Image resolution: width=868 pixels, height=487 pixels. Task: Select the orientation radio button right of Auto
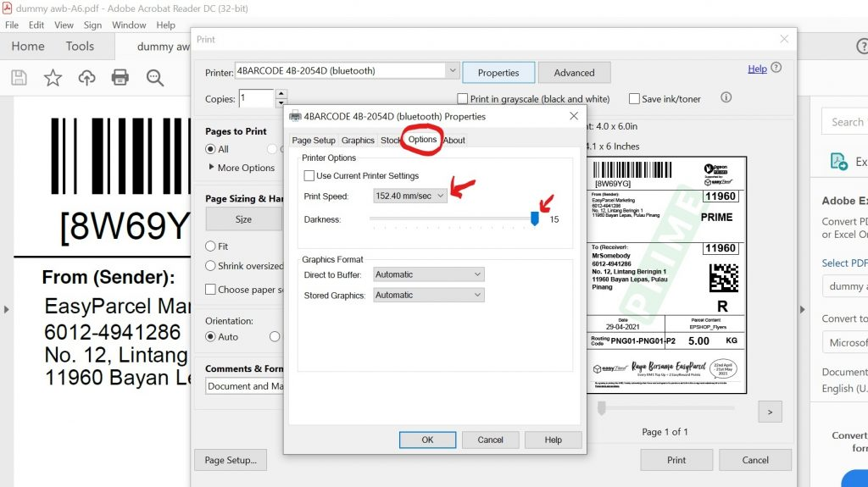275,336
